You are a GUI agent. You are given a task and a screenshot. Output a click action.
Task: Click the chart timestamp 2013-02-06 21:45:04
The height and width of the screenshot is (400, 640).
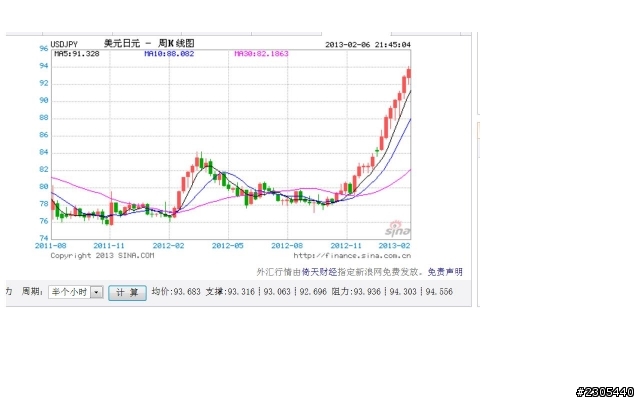coord(368,44)
